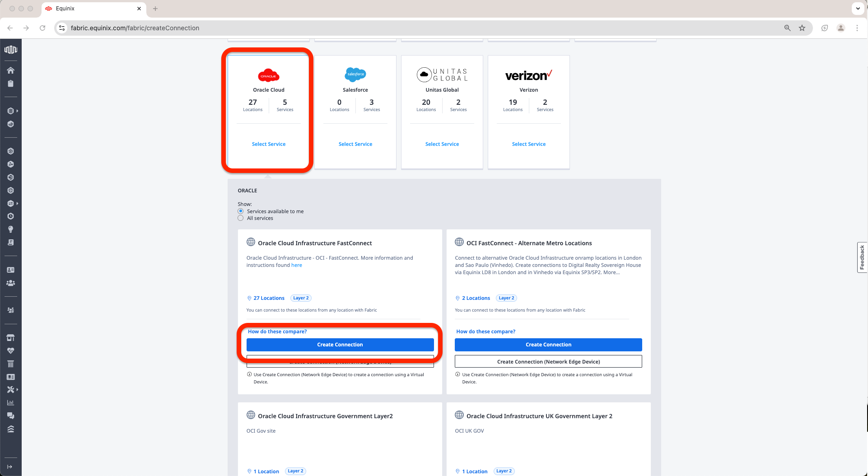
Task: Open the Chrome tab search dropdown
Action: point(858,9)
